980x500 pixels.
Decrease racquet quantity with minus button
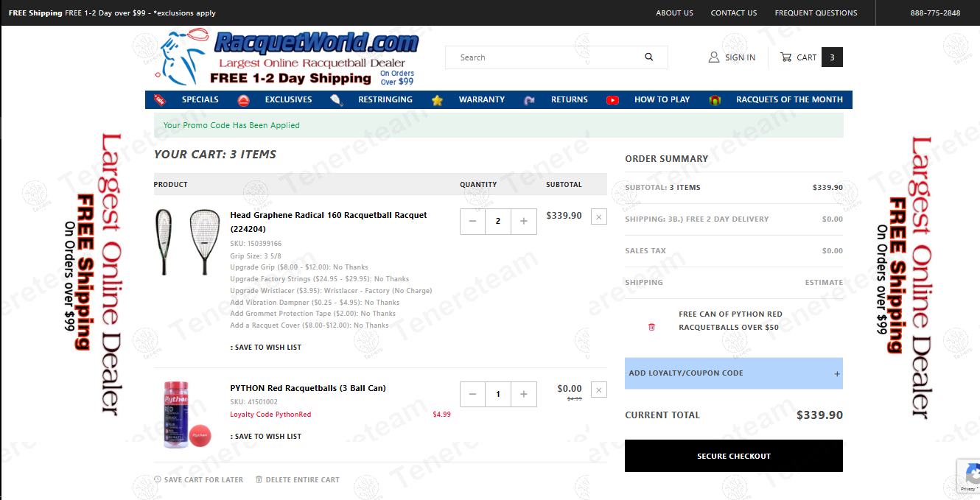472,221
